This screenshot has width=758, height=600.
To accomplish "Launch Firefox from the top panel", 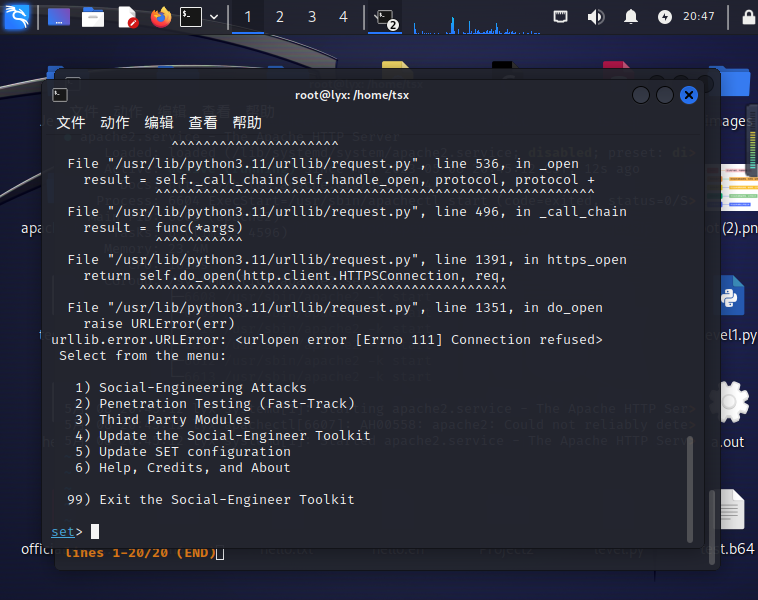I will tap(161, 17).
